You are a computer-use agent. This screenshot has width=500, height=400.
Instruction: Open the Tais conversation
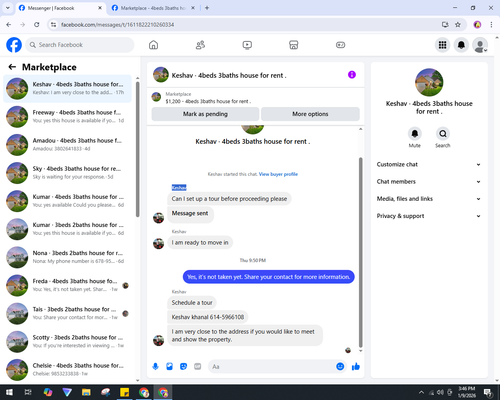coord(67,313)
